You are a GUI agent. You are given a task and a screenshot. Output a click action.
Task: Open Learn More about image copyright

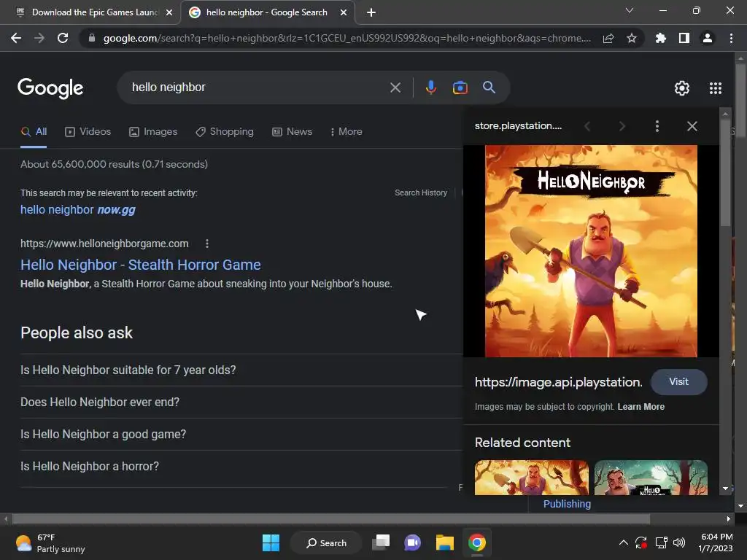[640, 407]
